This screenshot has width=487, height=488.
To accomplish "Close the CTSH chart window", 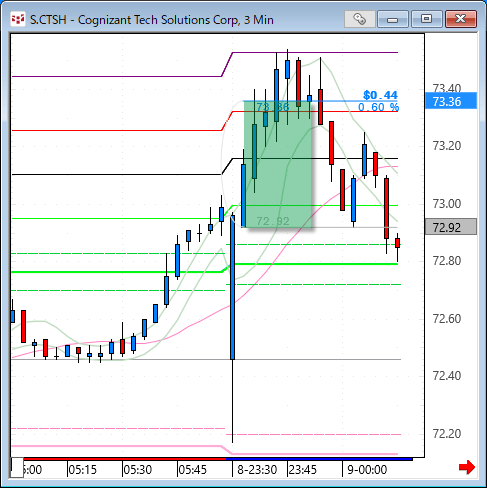I will click(x=461, y=19).
